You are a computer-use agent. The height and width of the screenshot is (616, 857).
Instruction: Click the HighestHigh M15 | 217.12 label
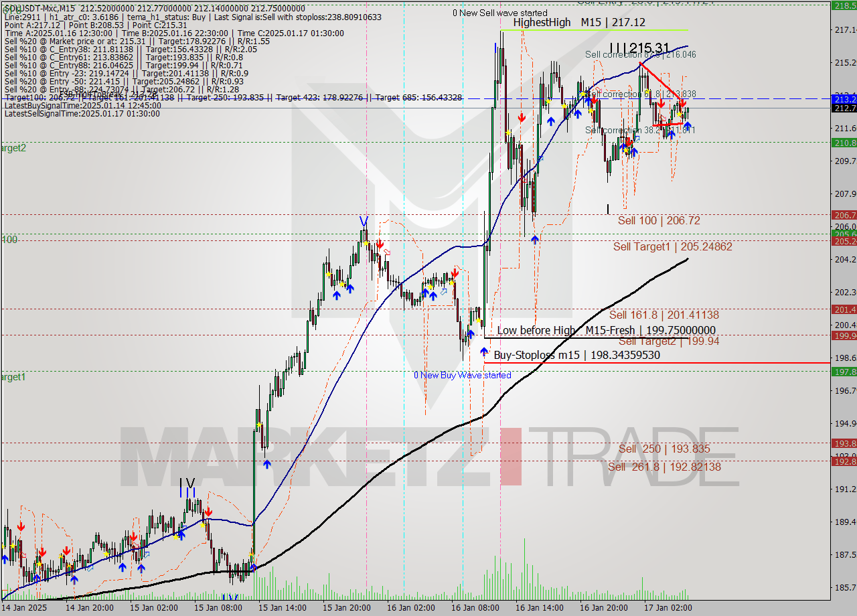coord(580,22)
